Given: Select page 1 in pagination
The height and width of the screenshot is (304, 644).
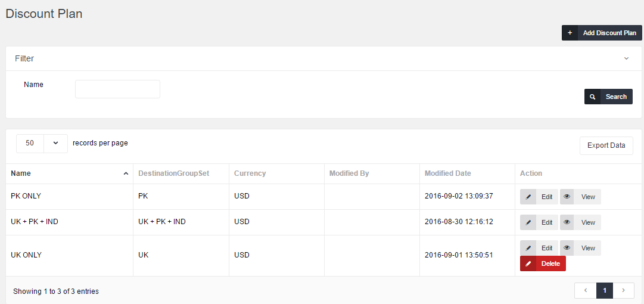Looking at the screenshot, I should (604, 290).
